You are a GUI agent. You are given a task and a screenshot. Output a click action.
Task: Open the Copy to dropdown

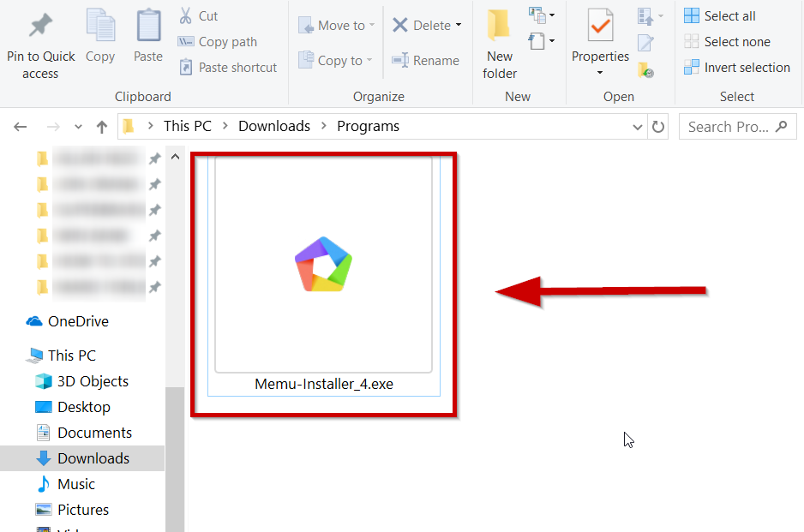point(335,60)
